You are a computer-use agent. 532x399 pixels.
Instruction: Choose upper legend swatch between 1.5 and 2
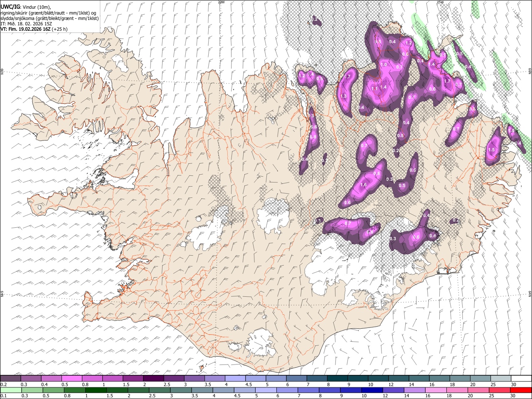pos(133,378)
